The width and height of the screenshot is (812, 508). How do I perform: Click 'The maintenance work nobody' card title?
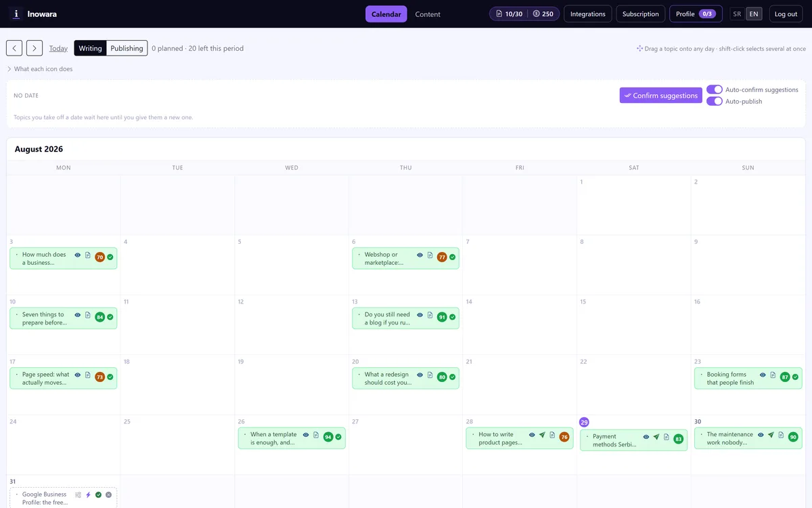click(x=729, y=438)
